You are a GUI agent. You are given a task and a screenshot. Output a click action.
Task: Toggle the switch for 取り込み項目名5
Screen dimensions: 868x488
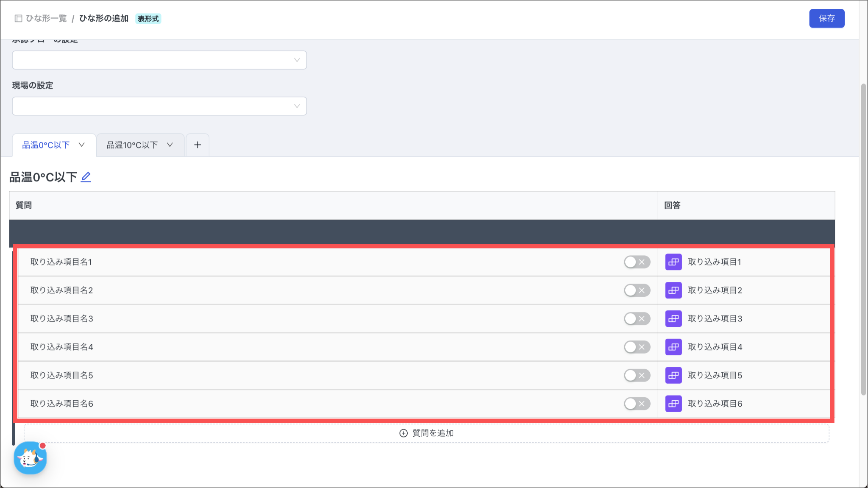click(x=637, y=375)
